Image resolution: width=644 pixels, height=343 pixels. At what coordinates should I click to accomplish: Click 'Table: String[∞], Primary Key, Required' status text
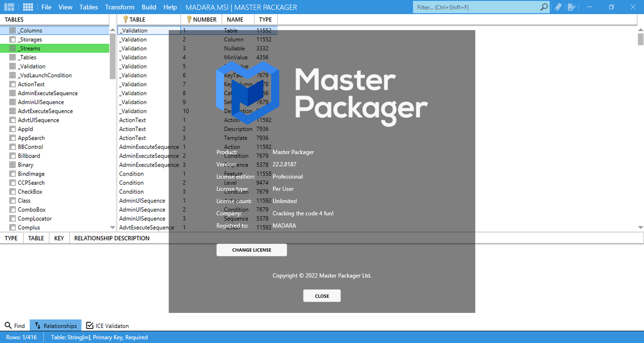click(100, 337)
